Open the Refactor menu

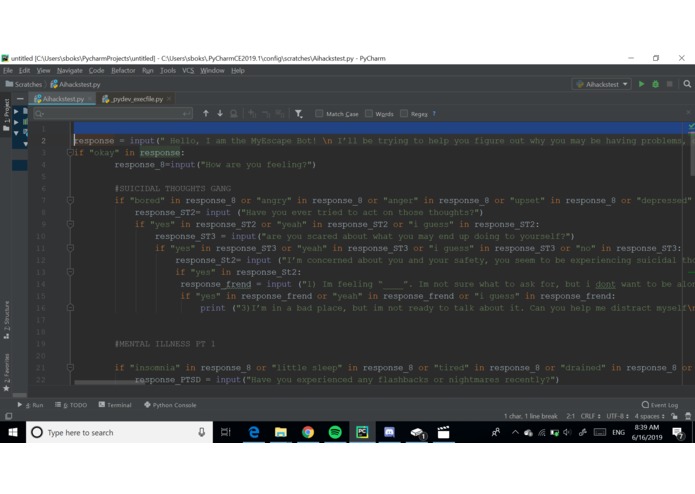pos(123,70)
